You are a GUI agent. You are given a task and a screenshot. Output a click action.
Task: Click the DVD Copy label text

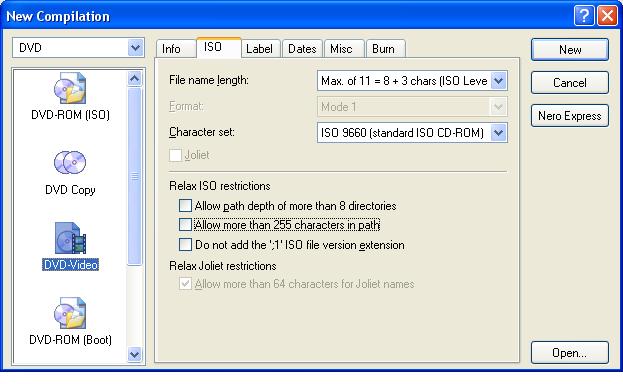tap(70, 190)
